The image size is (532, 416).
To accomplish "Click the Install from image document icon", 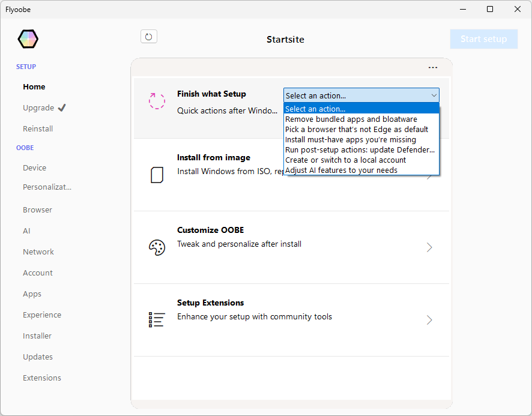I will (x=157, y=175).
